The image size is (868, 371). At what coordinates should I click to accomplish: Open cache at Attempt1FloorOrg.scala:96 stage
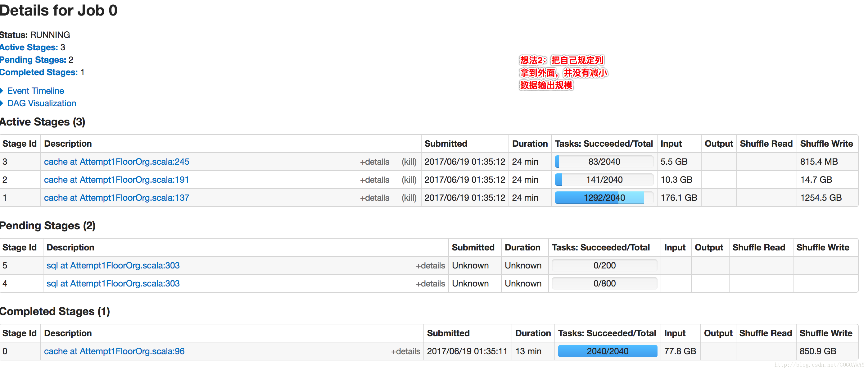point(114,351)
